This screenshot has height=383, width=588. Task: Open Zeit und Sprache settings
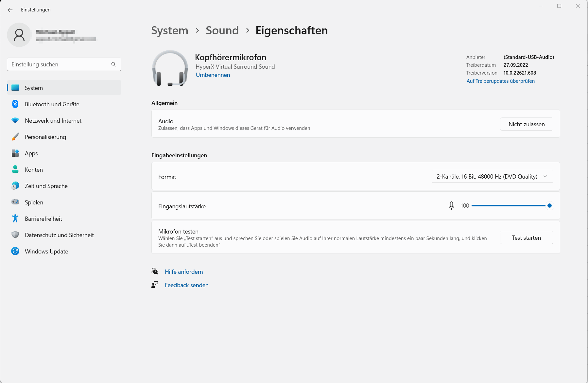point(46,186)
